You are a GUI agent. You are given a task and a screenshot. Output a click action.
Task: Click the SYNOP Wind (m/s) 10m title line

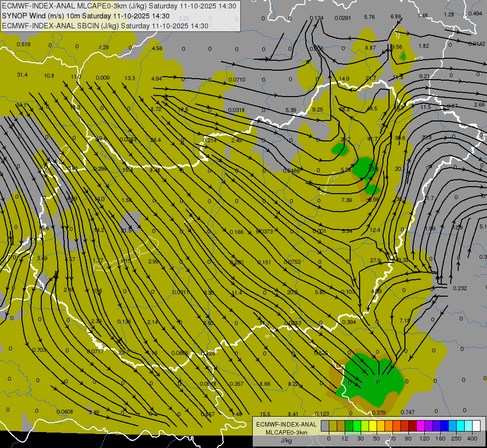click(86, 16)
